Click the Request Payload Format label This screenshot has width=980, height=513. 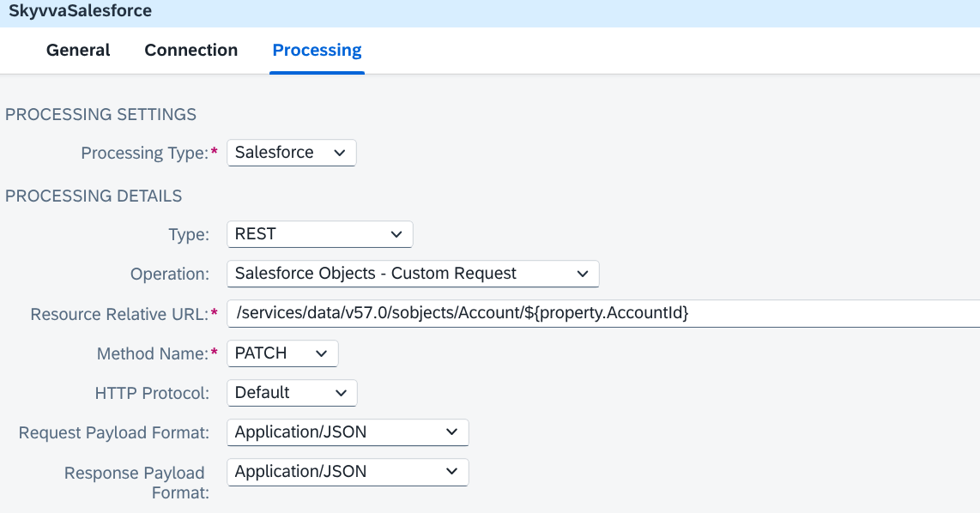[114, 432]
